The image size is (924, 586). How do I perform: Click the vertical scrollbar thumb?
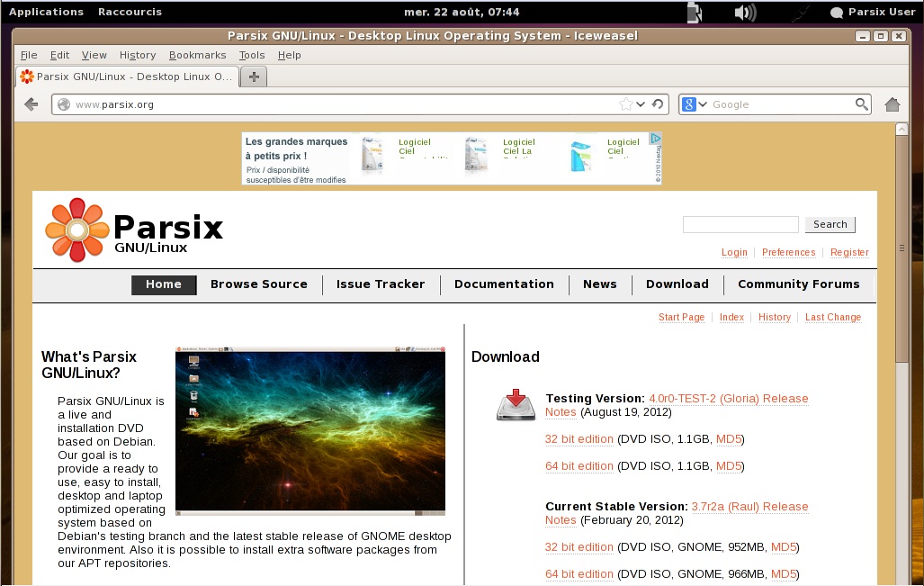902,248
